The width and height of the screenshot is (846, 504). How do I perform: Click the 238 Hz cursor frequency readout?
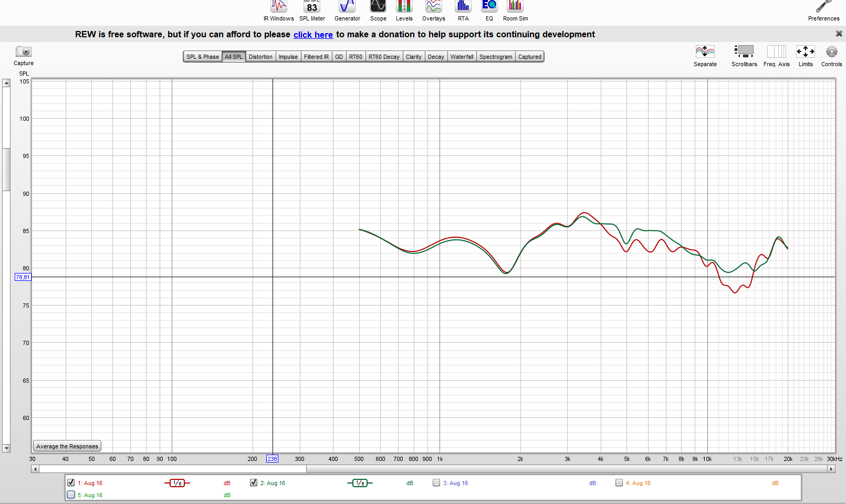pos(272,459)
